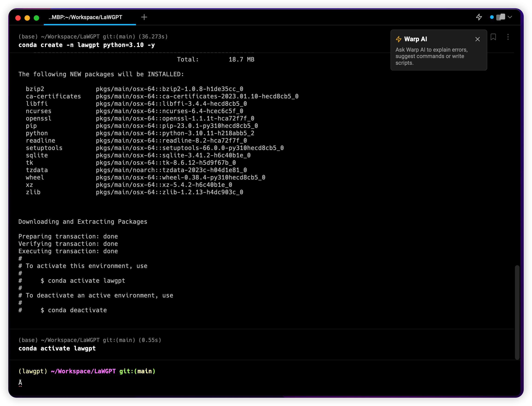Click the vertical scrollbar thumb
This screenshot has height=406, width=532.
tap(517, 312)
